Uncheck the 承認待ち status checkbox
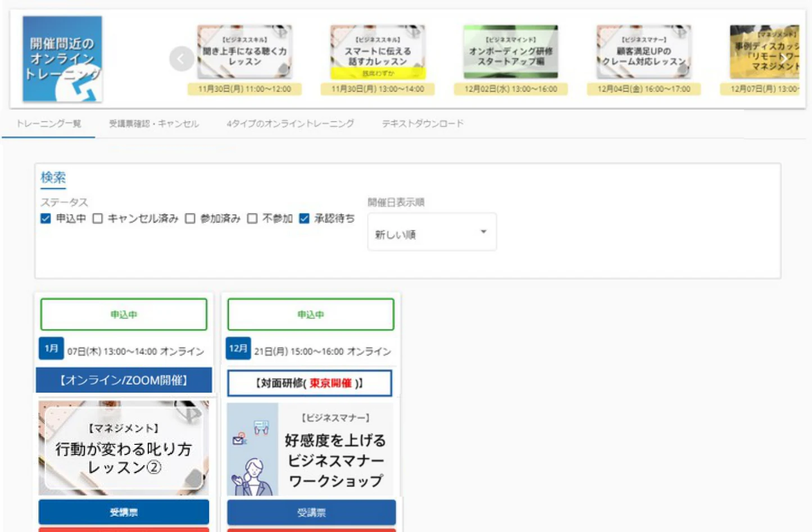This screenshot has height=532, width=812. click(304, 219)
